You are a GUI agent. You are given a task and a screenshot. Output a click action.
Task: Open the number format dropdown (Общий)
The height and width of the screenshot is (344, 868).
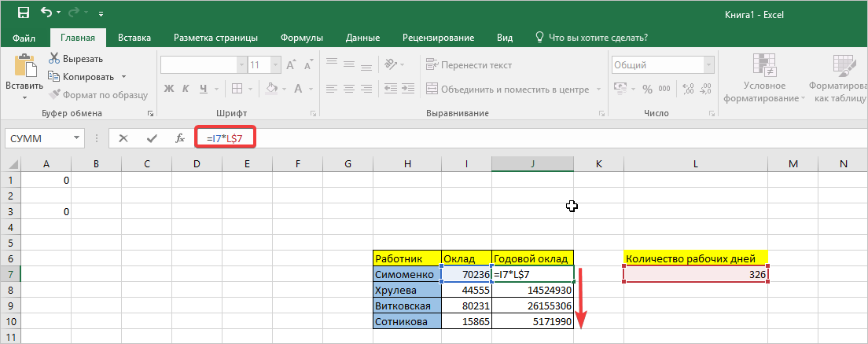tap(709, 65)
